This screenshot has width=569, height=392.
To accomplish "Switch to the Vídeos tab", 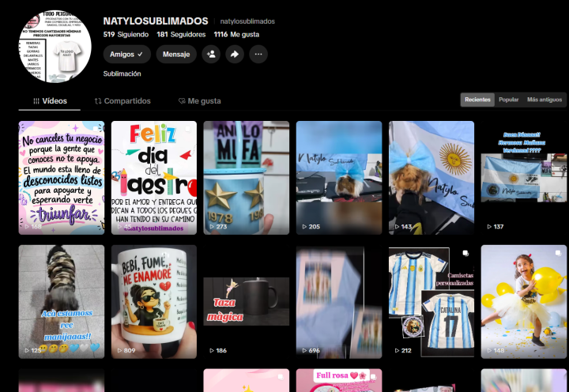I will coord(50,101).
